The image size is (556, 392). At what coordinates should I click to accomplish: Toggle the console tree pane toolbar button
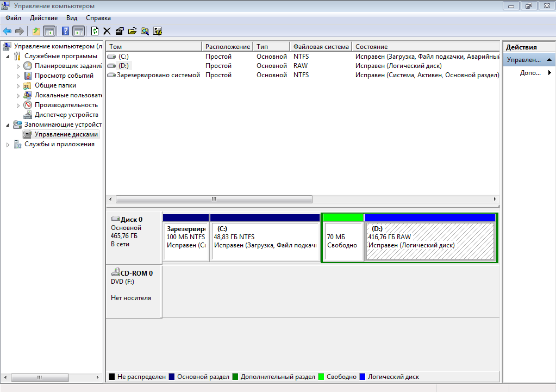pyautogui.click(x=49, y=31)
